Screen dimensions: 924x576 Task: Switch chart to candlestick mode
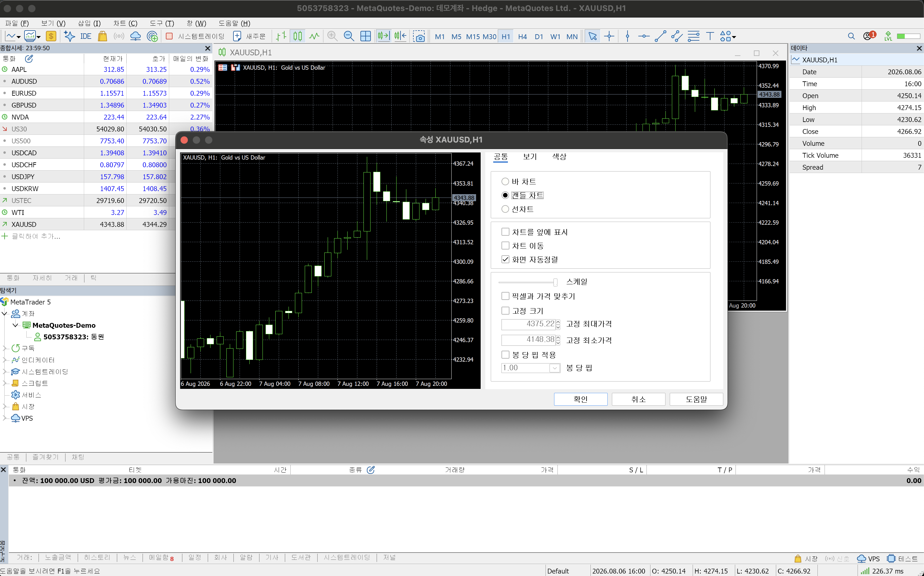point(298,36)
